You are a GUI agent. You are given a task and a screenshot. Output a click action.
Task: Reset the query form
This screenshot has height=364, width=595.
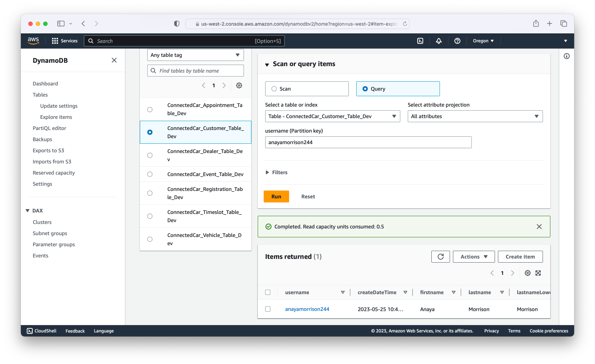coord(308,196)
